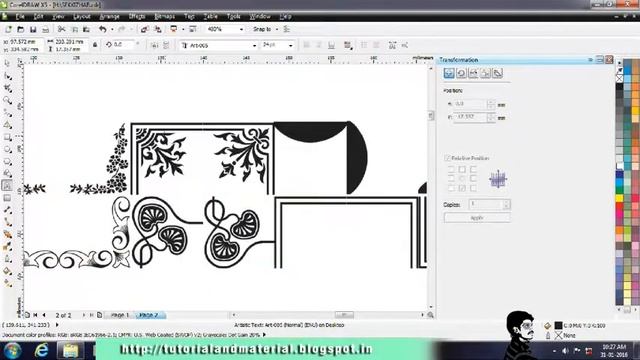Open the Skew tab in Transformation docker
The height and width of the screenshot is (360, 640).
tap(498, 73)
